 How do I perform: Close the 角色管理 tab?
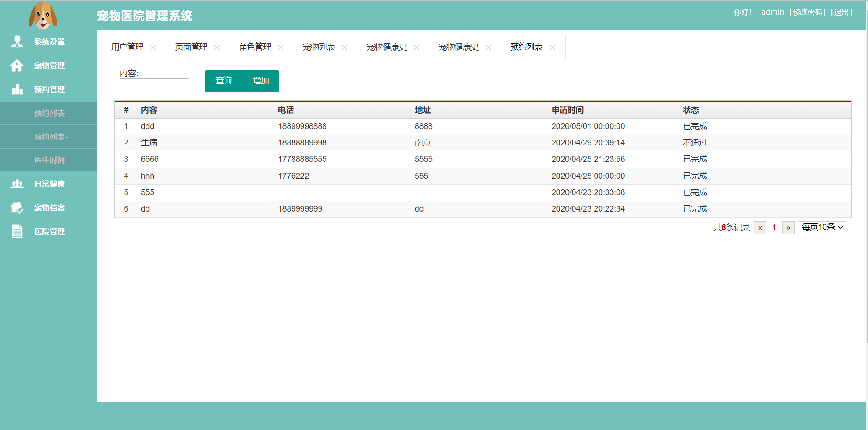tap(281, 47)
